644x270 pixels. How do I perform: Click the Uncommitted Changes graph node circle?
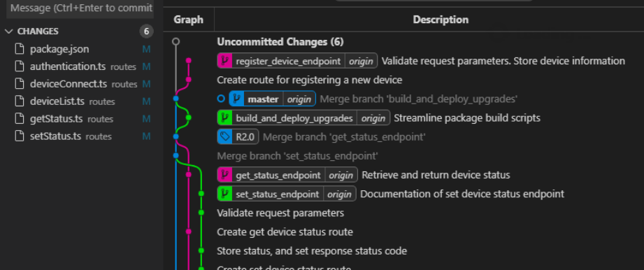176,41
